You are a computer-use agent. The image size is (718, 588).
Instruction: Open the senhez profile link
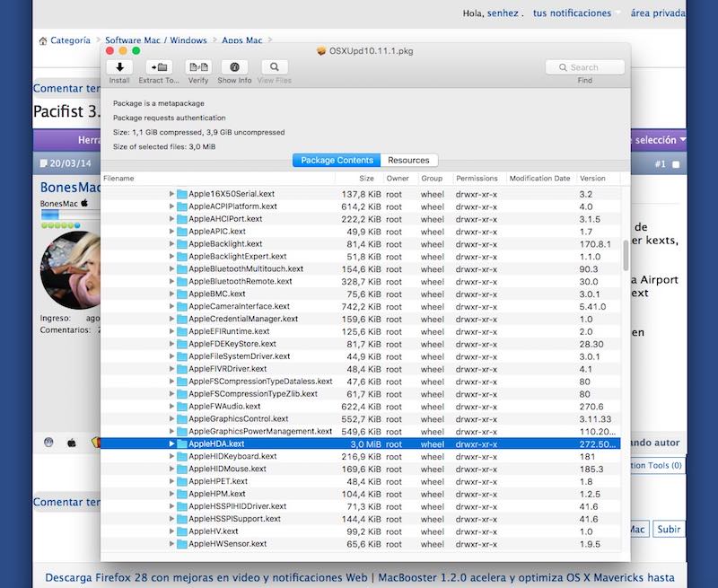tap(503, 13)
